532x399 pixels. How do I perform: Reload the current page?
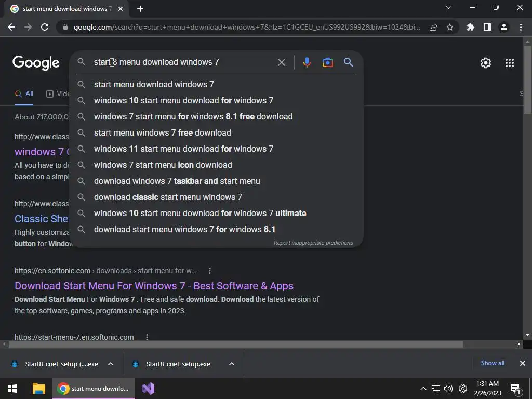pos(45,27)
